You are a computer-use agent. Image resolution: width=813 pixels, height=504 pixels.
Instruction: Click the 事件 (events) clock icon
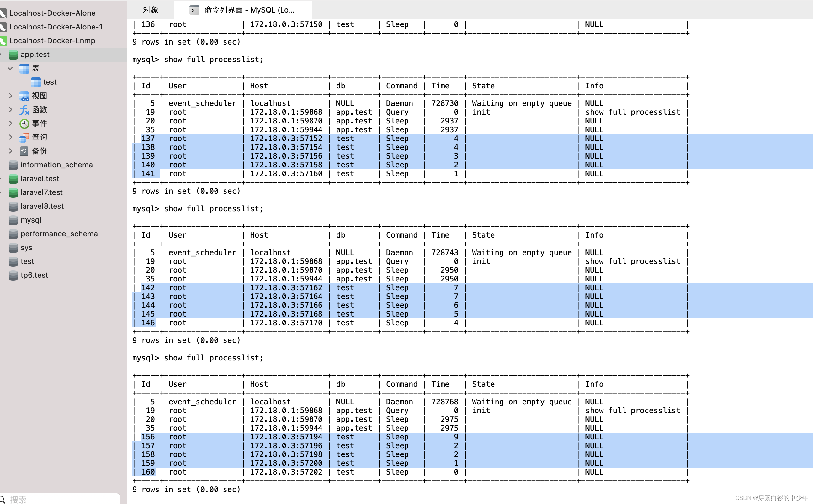24,123
